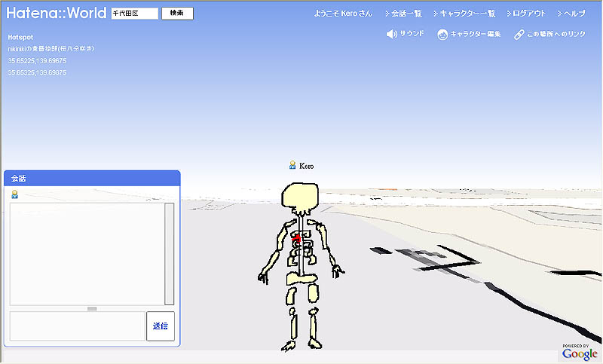The width and height of the screenshot is (603, 364).
Task: Open the キャラクター一覧 character list
Action: click(464, 14)
